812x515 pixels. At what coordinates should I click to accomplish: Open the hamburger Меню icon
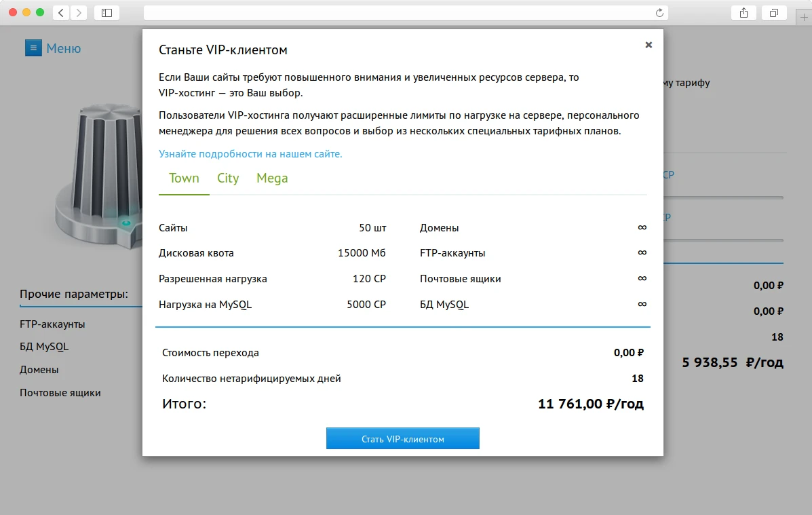[x=33, y=47]
